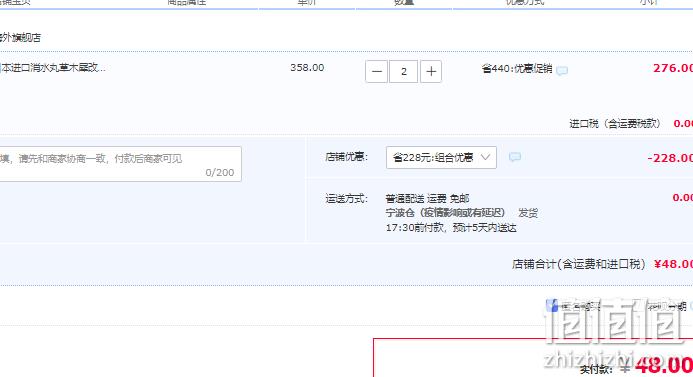Click the 省440:优惠促销 text
This screenshot has width=693, height=377.
point(517,69)
